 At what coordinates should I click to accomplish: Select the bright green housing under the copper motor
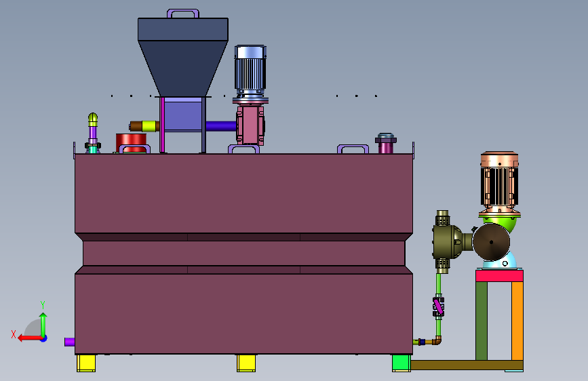(507, 224)
